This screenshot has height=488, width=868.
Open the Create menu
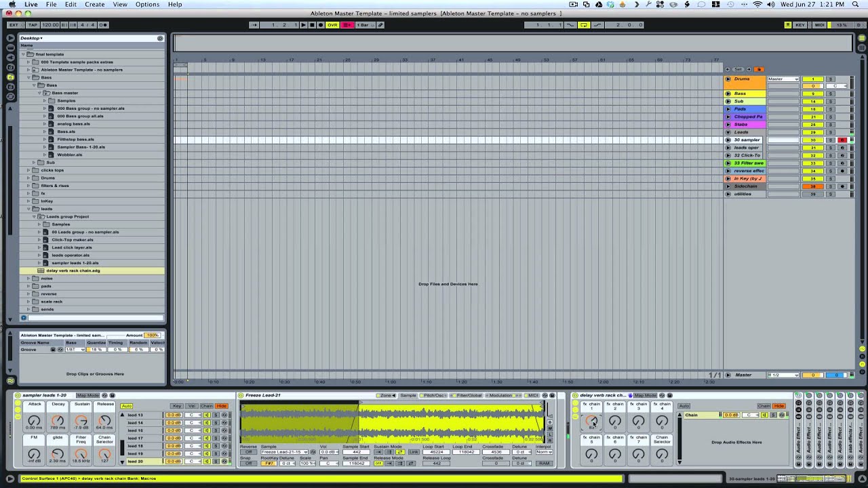pos(94,5)
